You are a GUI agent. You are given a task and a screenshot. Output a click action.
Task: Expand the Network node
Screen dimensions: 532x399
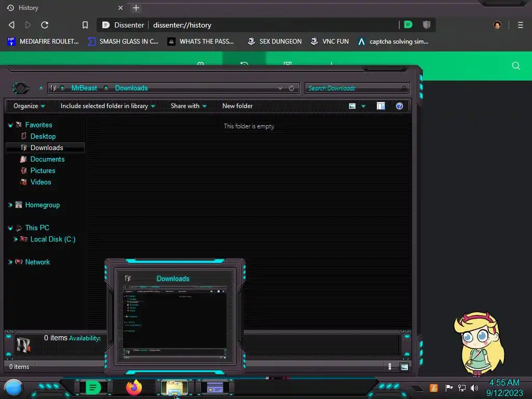point(10,262)
